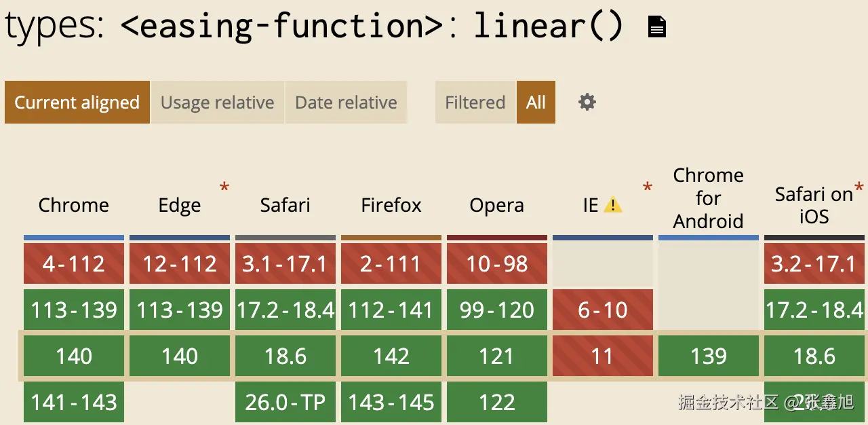Expand Safari 26.0-TP versions cell
868x425 pixels.
coord(285,402)
